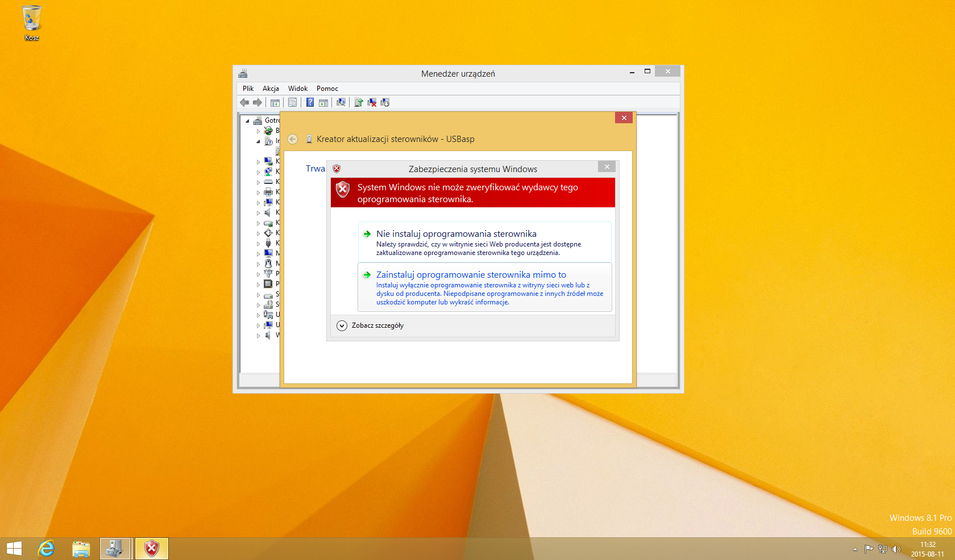This screenshot has width=955, height=560.
Task: Click the disabled back arrow in driver wizard
Action: [x=293, y=139]
